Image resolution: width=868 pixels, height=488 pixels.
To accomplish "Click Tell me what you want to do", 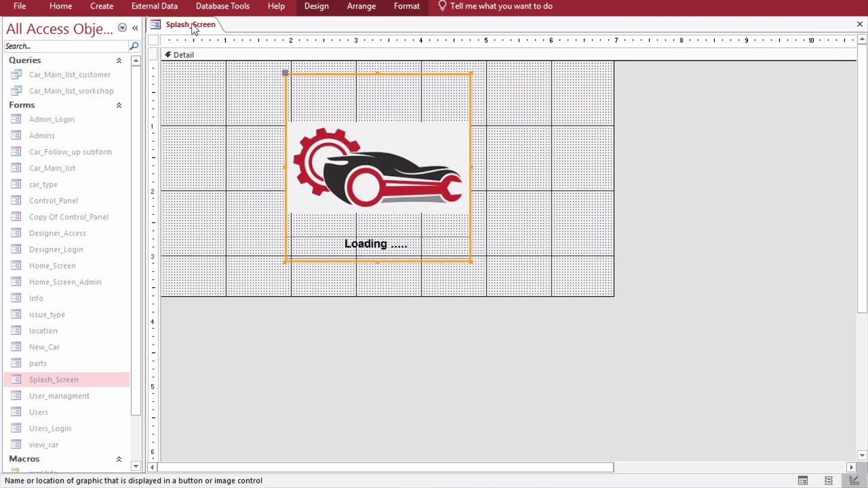I will click(501, 6).
